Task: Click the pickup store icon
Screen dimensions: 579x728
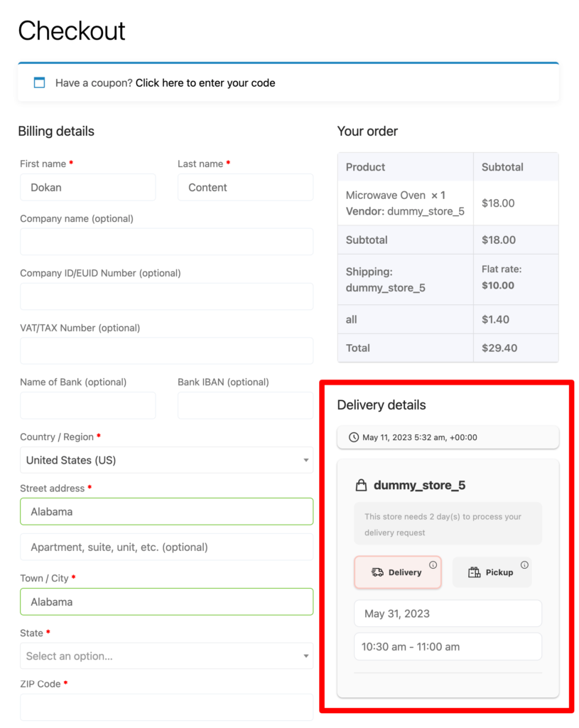Action: [474, 572]
